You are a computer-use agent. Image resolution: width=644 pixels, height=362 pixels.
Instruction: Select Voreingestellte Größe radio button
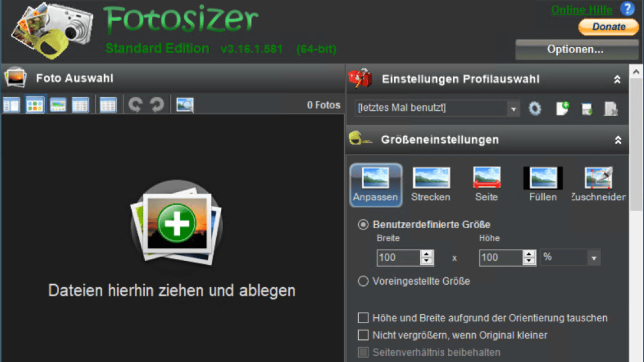[363, 281]
